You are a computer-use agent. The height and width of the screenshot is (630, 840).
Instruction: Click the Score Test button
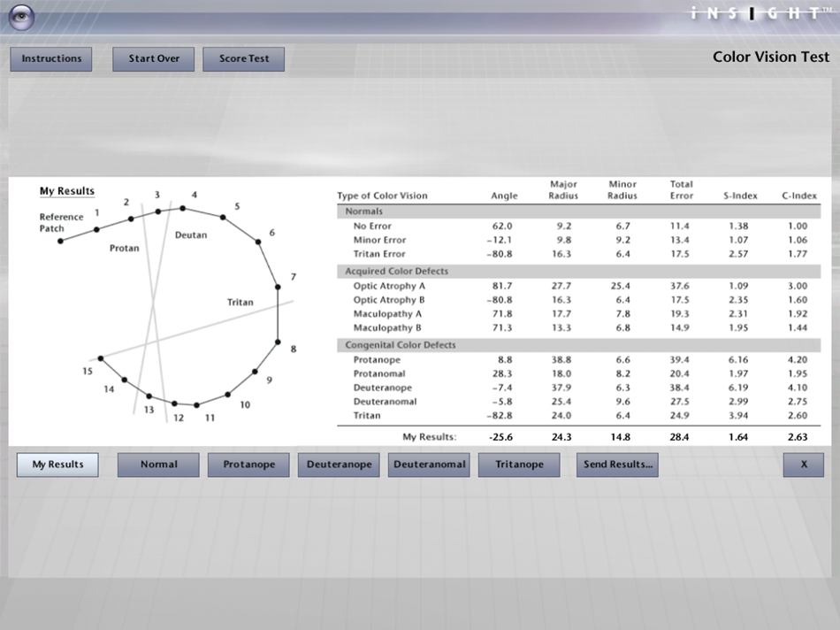244,58
